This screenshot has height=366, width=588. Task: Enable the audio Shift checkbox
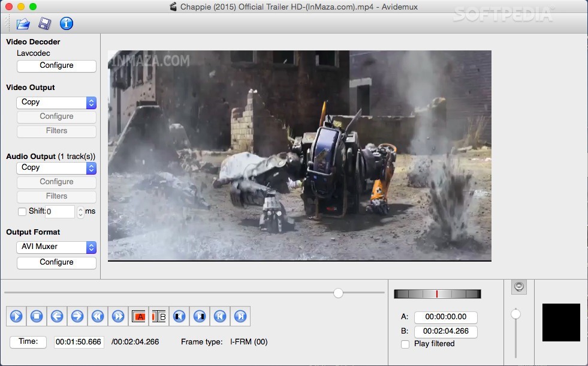pos(22,212)
